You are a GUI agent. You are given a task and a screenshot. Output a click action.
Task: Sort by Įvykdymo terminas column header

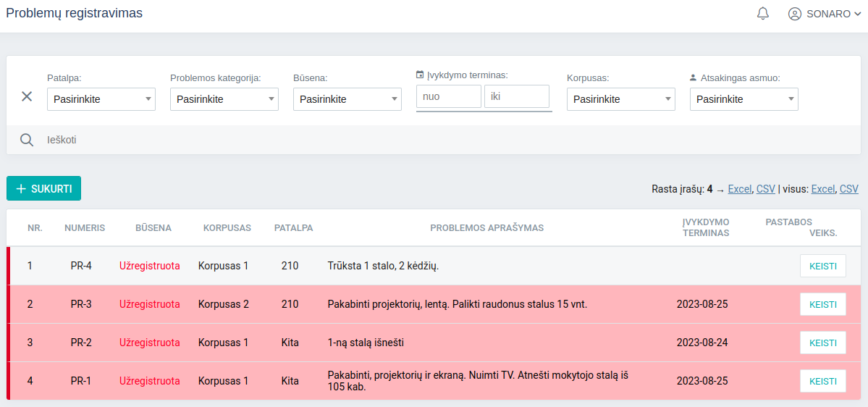coord(706,227)
